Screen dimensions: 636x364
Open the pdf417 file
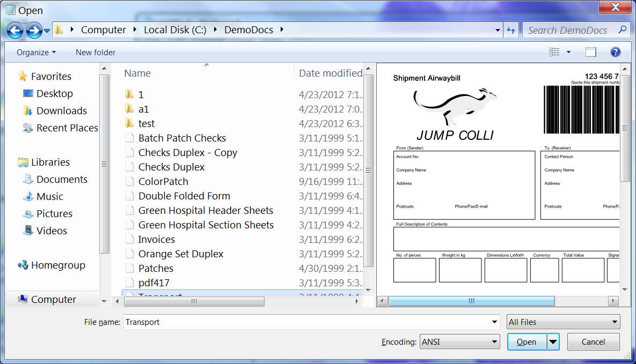coord(152,283)
